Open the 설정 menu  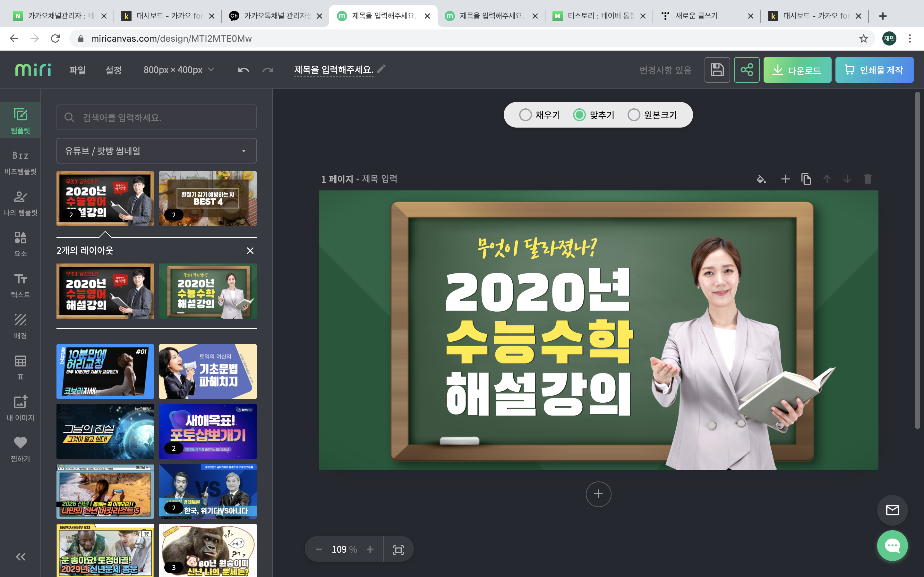[113, 70]
